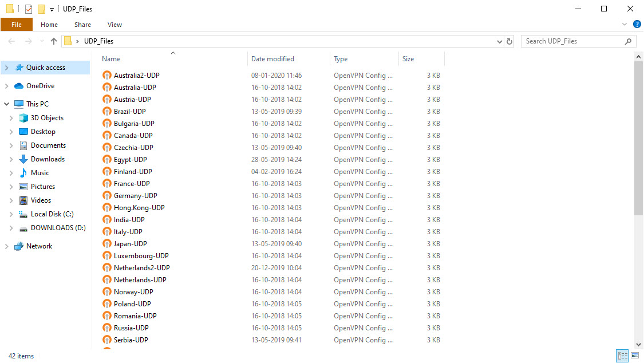Expand the Network tree node

click(x=6, y=246)
